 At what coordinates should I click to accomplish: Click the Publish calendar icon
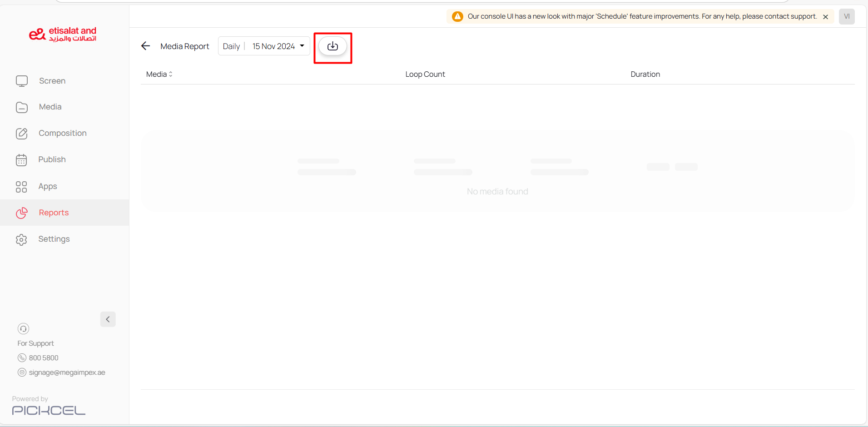tap(21, 160)
